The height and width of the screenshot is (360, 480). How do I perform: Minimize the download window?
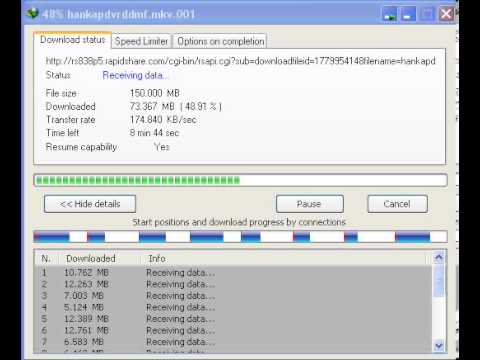coord(408,15)
